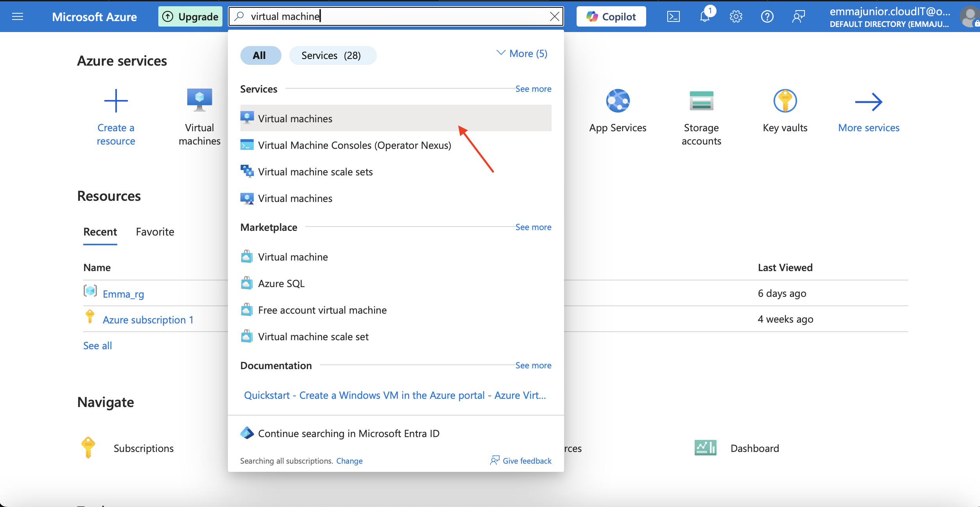
Task: Open the Key vaults tile icon
Action: coord(785,101)
